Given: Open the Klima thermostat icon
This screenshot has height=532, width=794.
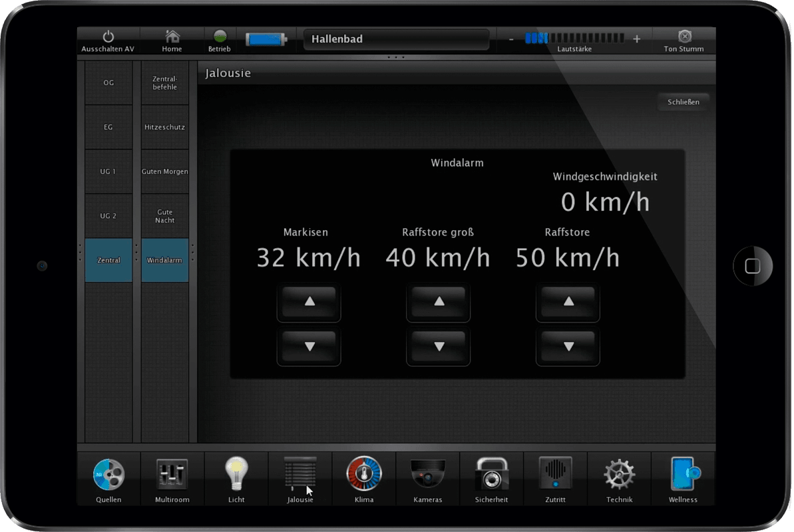Looking at the screenshot, I should click(364, 475).
